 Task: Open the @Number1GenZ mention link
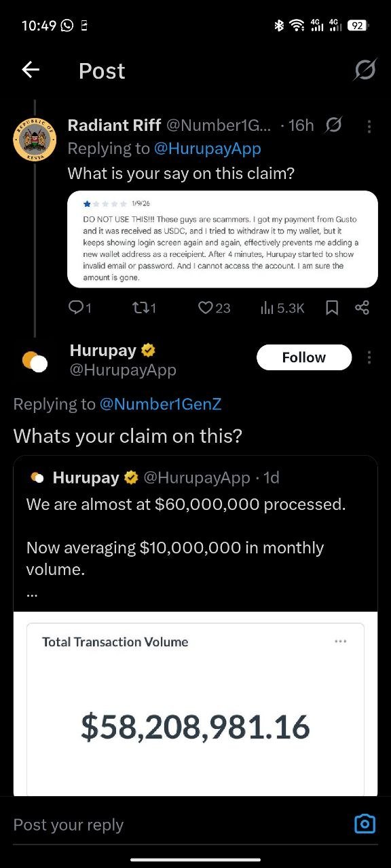coord(161,403)
